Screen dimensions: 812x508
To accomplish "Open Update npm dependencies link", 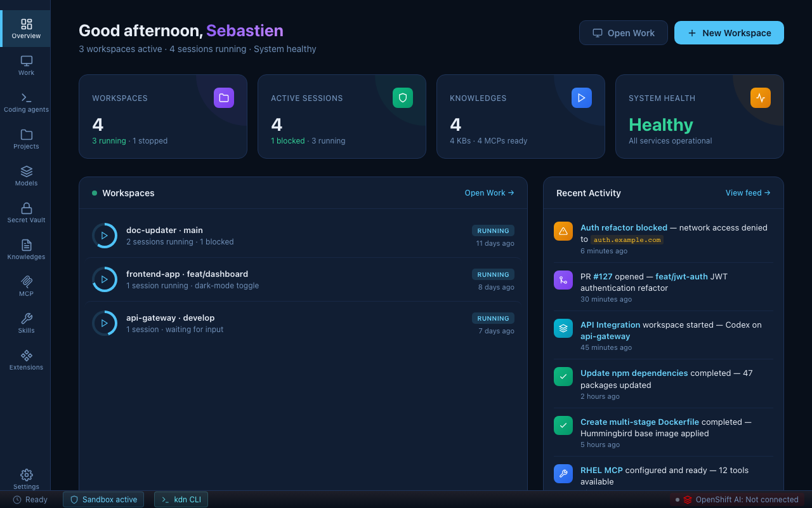I will click(x=634, y=373).
